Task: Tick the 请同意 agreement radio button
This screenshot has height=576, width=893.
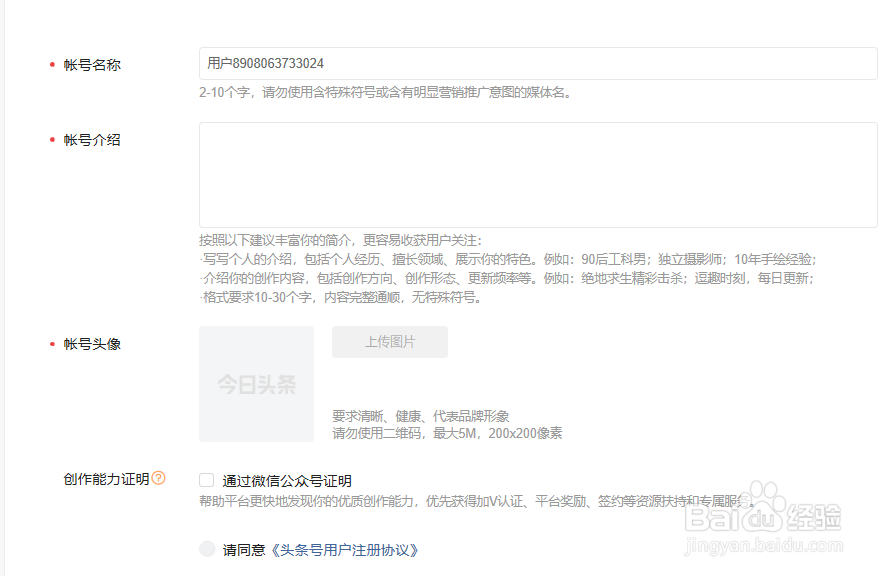Action: point(207,549)
